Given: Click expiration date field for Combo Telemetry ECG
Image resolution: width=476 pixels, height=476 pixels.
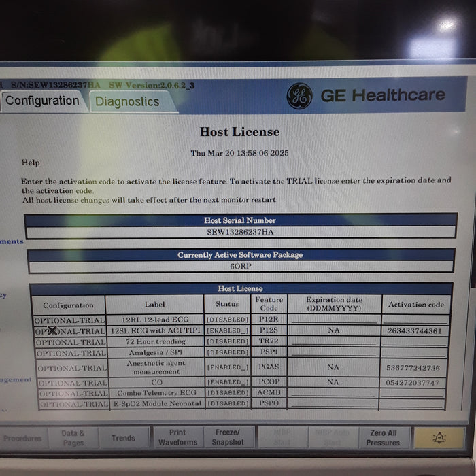Looking at the screenshot, I should [333, 392].
